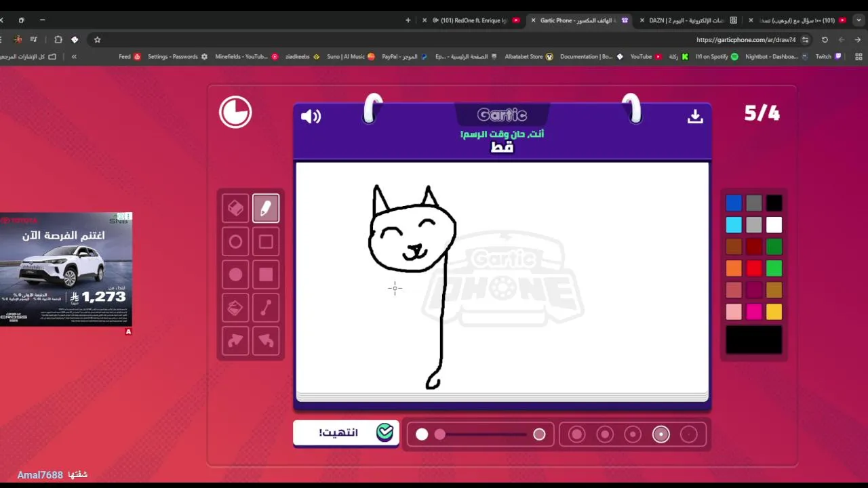Viewport: 868px width, 488px height.
Task: Open the PayPal bookmark
Action: coord(405,57)
